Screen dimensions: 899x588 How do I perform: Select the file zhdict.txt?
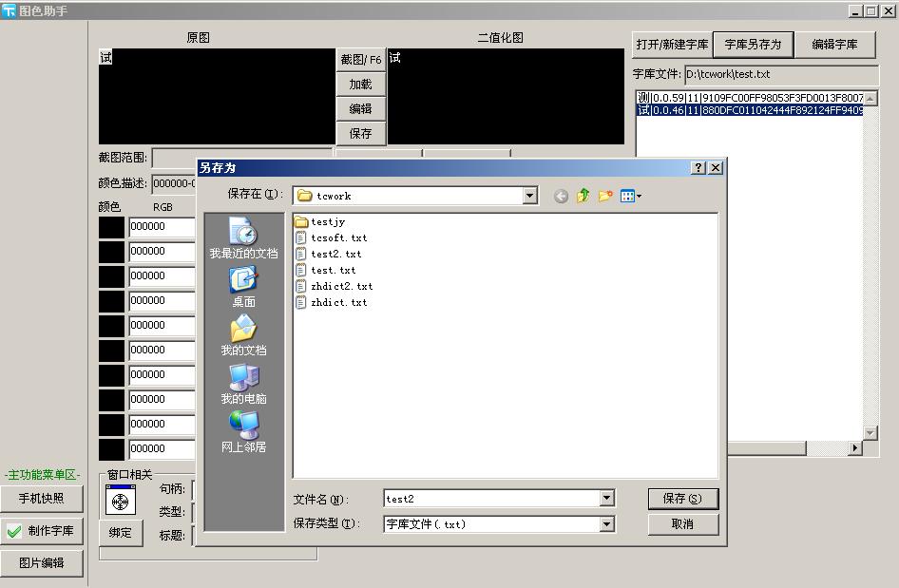pyautogui.click(x=331, y=302)
